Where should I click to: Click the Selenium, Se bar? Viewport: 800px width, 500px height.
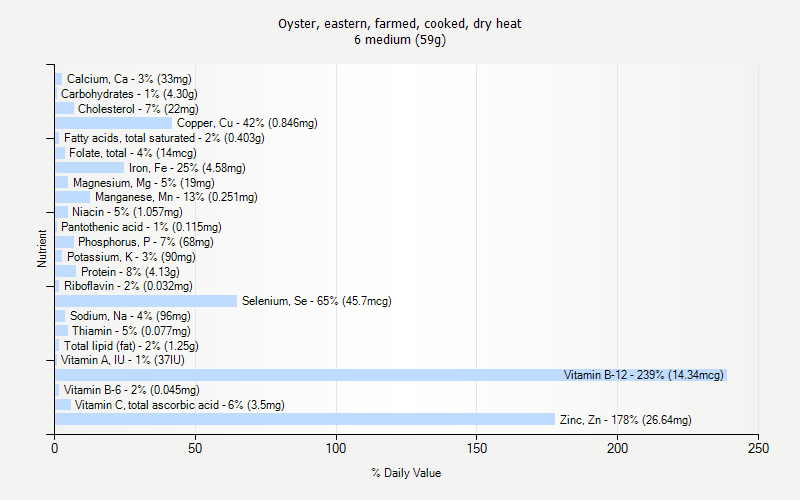(146, 301)
